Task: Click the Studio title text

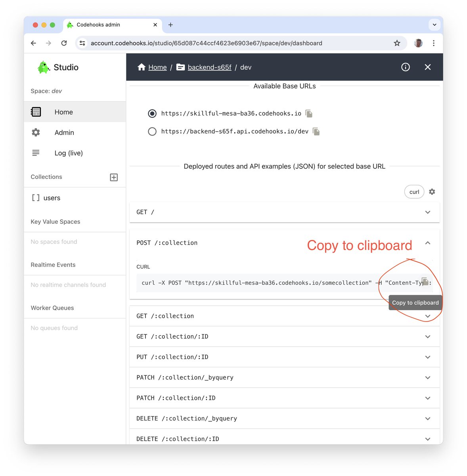Action: point(66,67)
